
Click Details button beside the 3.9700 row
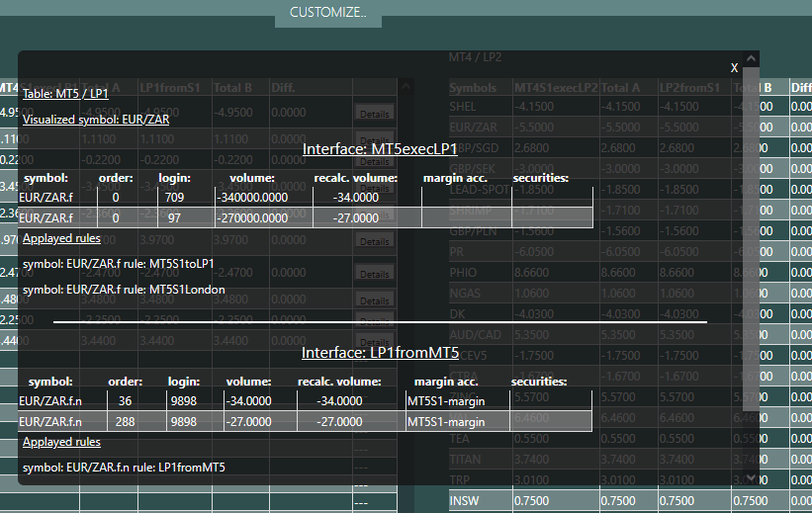click(x=375, y=241)
